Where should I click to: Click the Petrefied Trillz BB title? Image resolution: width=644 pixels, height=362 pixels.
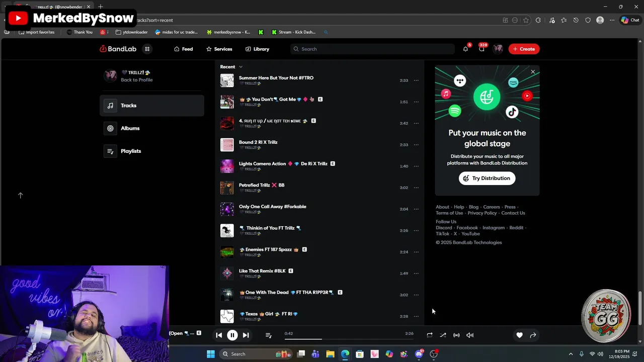click(262, 185)
